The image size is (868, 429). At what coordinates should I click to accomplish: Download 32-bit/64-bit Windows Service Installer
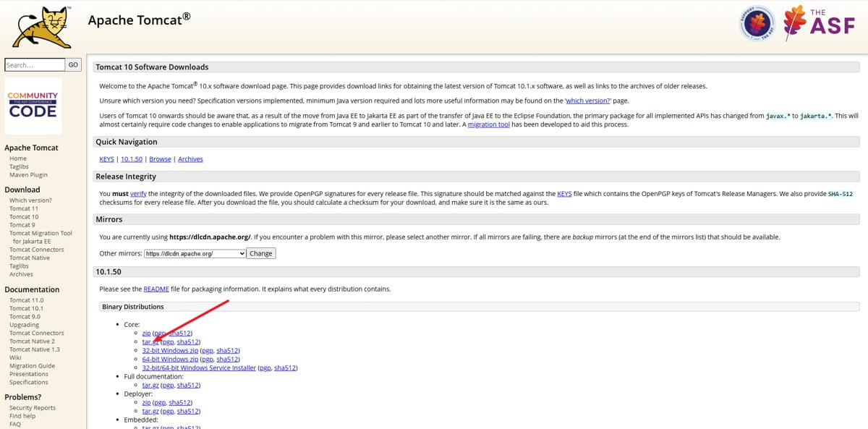click(x=199, y=368)
